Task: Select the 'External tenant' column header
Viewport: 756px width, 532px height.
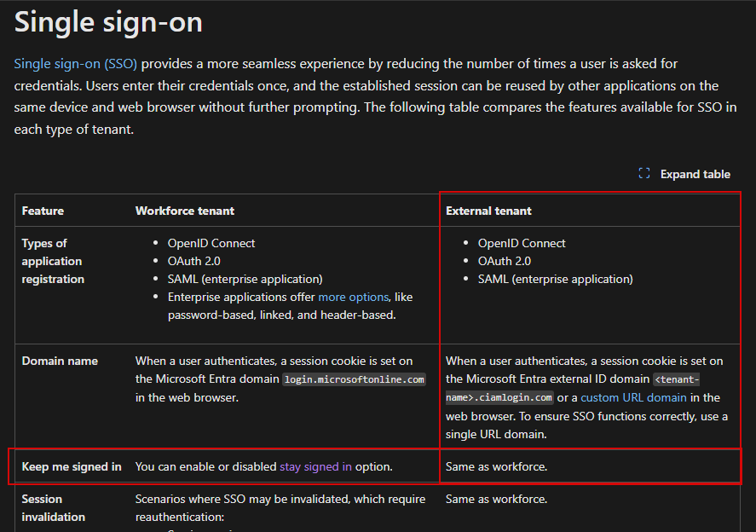Action: (488, 211)
